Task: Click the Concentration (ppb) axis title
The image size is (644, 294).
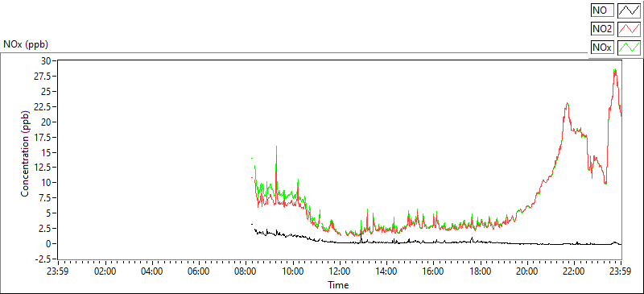Action: pos(25,154)
